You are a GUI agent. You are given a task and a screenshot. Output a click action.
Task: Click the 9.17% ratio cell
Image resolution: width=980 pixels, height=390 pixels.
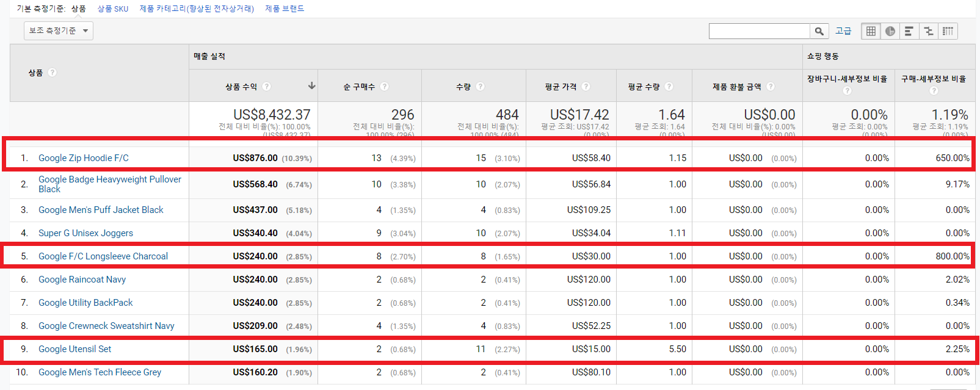click(x=957, y=184)
